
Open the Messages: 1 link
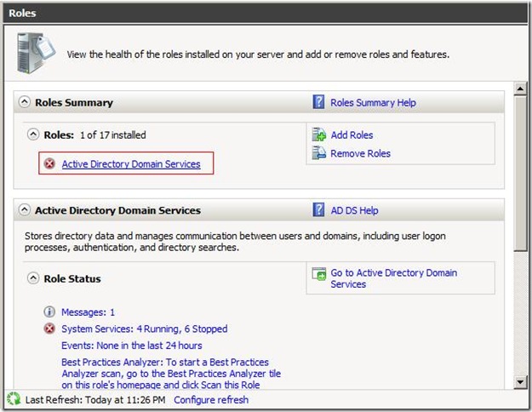pyautogui.click(x=88, y=312)
